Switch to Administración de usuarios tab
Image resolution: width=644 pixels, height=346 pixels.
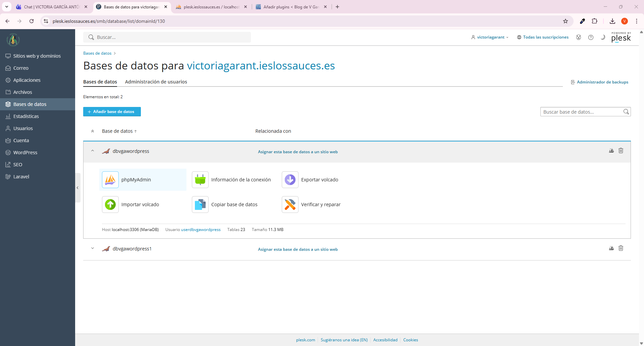pyautogui.click(x=156, y=82)
